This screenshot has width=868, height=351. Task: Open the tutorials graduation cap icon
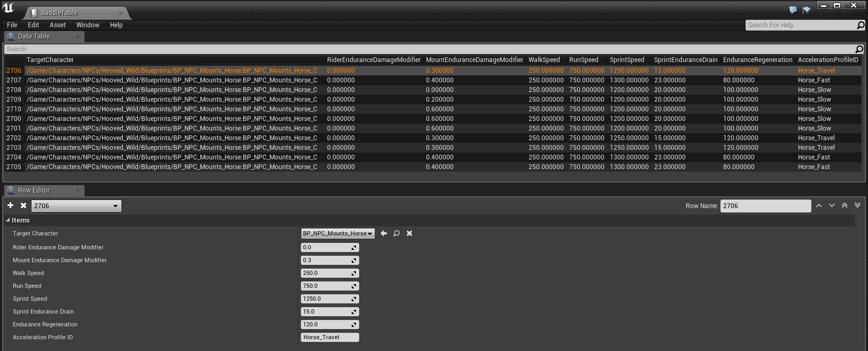pos(806,10)
